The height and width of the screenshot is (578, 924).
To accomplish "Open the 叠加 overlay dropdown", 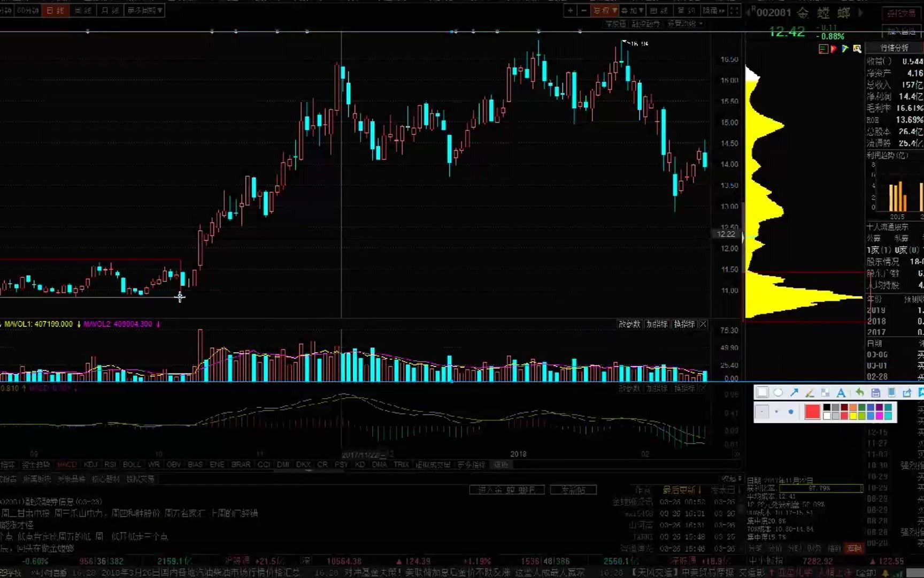I will pos(633,10).
